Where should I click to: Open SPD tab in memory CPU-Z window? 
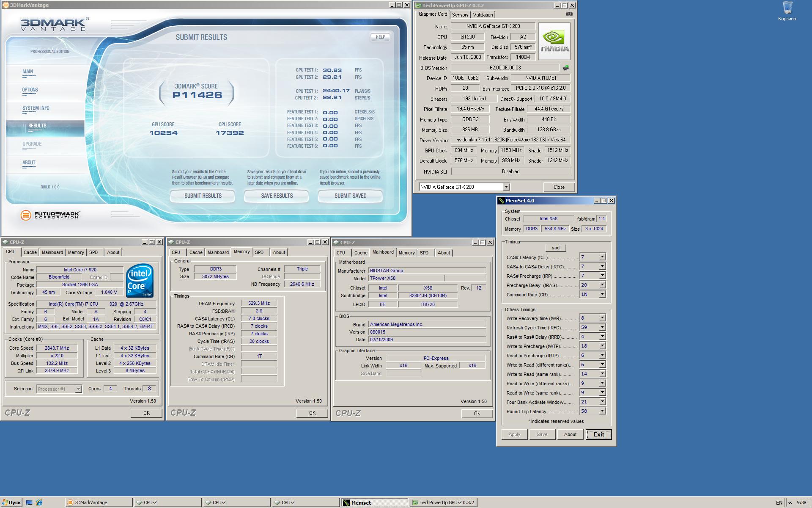coord(259,252)
